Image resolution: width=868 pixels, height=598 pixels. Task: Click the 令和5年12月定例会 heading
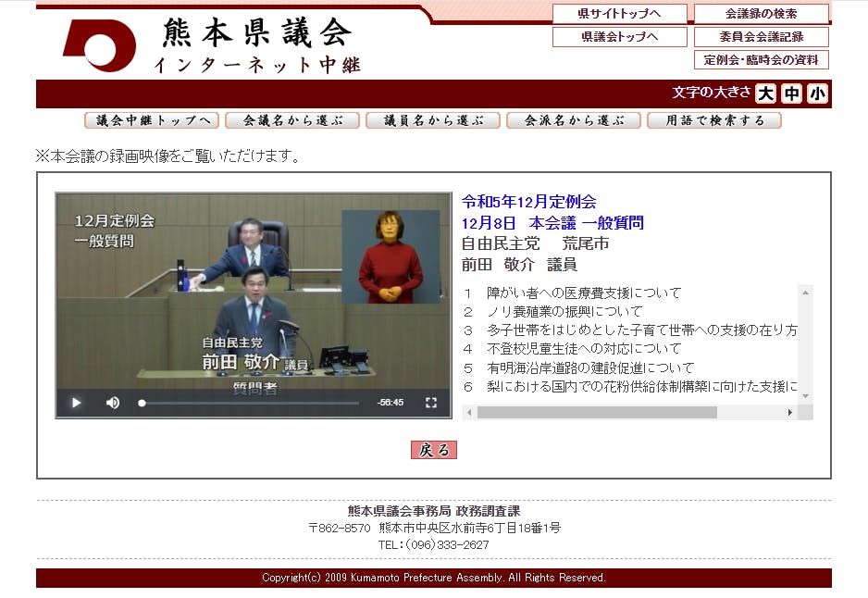(x=528, y=201)
